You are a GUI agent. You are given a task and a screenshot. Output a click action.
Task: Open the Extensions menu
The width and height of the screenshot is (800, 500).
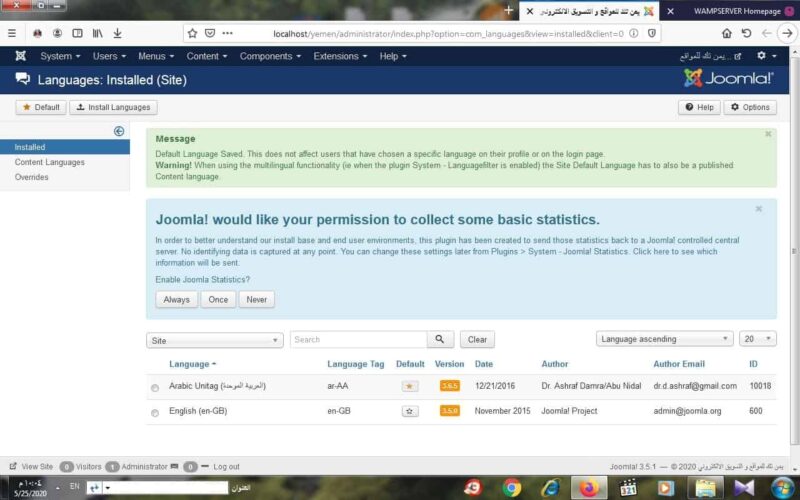pyautogui.click(x=340, y=56)
